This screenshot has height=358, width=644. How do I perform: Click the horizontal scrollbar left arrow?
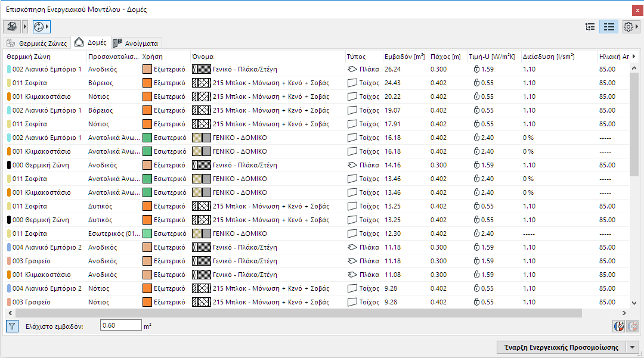point(10,313)
